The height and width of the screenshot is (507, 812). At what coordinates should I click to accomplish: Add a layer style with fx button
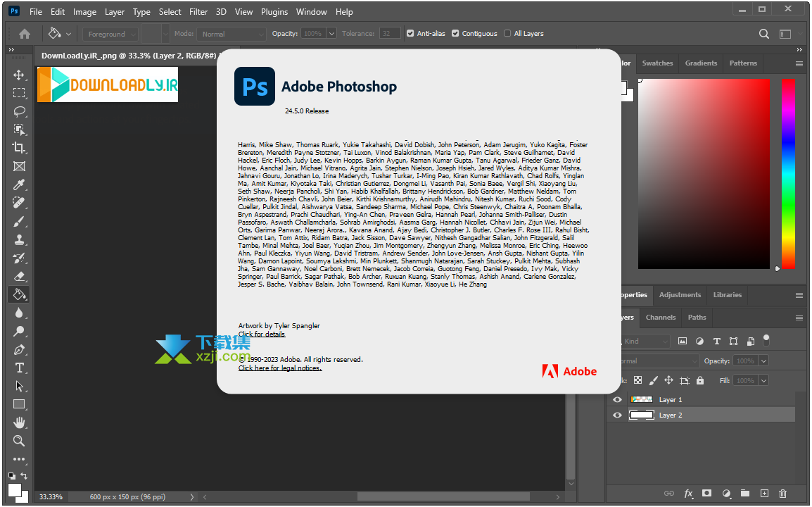(688, 494)
